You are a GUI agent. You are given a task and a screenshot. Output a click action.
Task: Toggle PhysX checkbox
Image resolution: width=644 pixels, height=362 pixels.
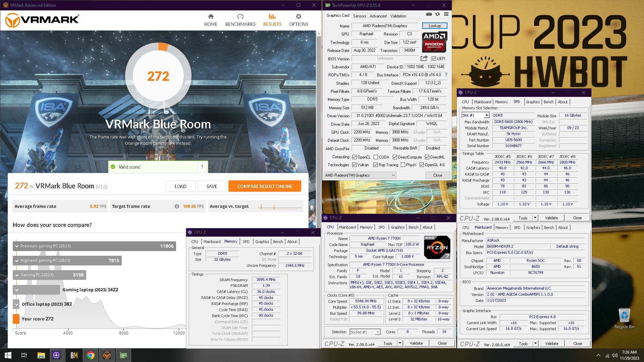tap(403, 165)
